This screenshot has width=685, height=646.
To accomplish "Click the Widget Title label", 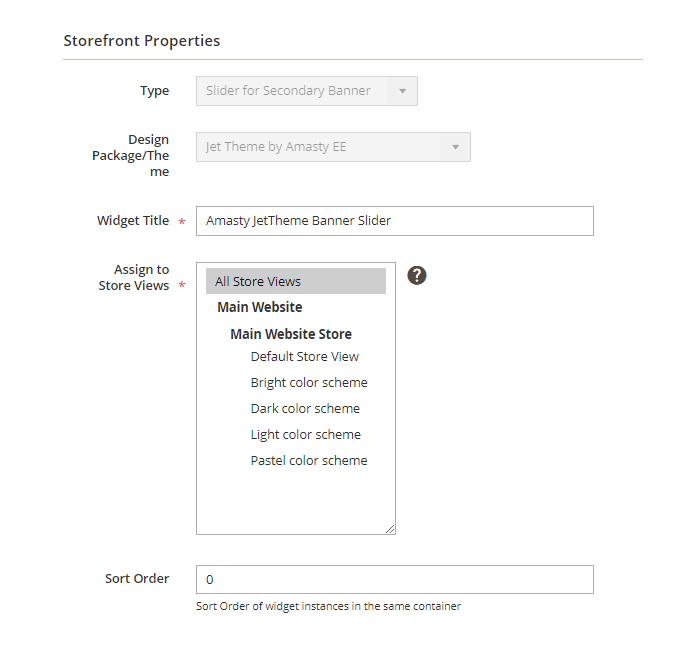I will click(x=133, y=221).
